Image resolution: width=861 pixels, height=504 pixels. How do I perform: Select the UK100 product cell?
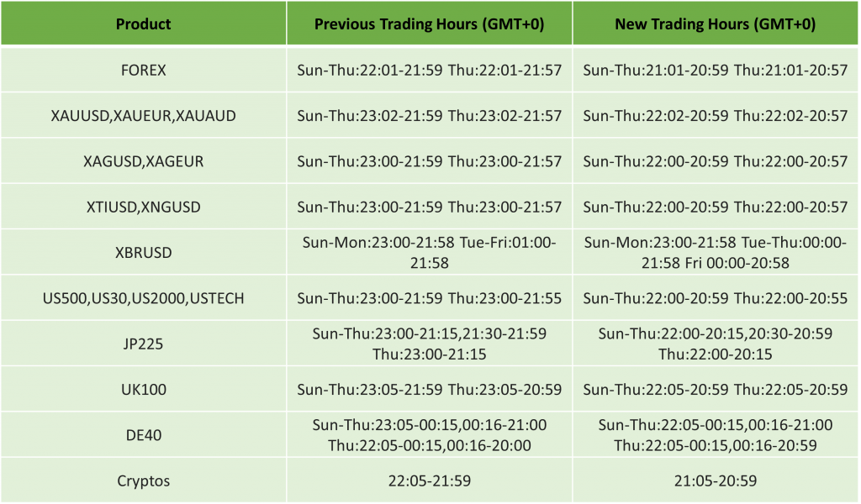143,389
